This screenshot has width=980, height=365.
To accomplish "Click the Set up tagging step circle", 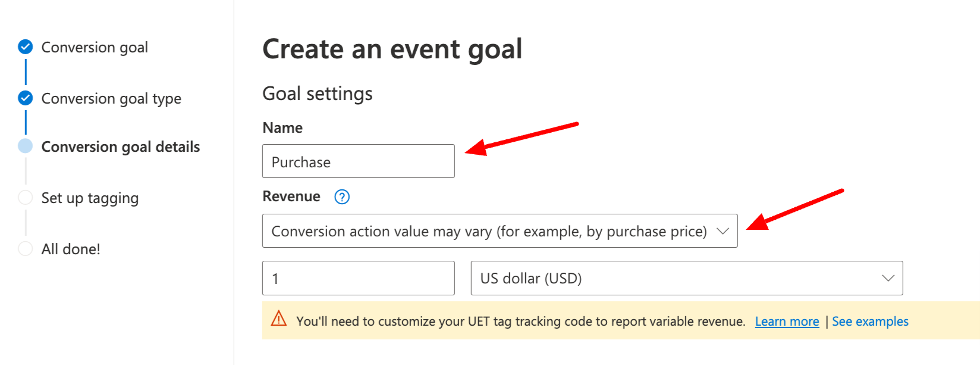I will [26, 198].
